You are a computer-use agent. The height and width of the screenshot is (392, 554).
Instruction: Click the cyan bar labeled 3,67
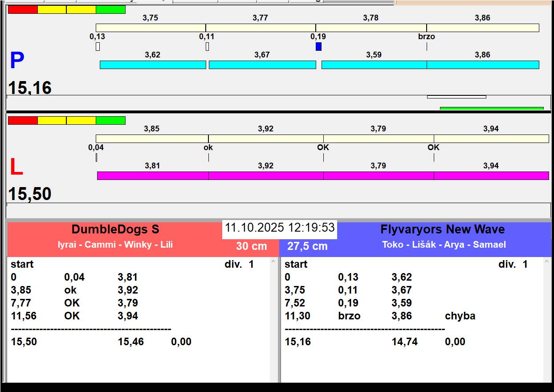[262, 65]
